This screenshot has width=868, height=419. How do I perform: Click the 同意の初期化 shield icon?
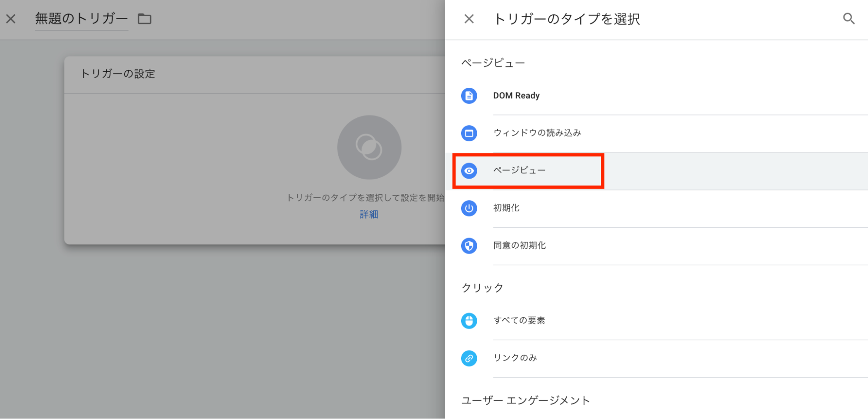point(469,246)
